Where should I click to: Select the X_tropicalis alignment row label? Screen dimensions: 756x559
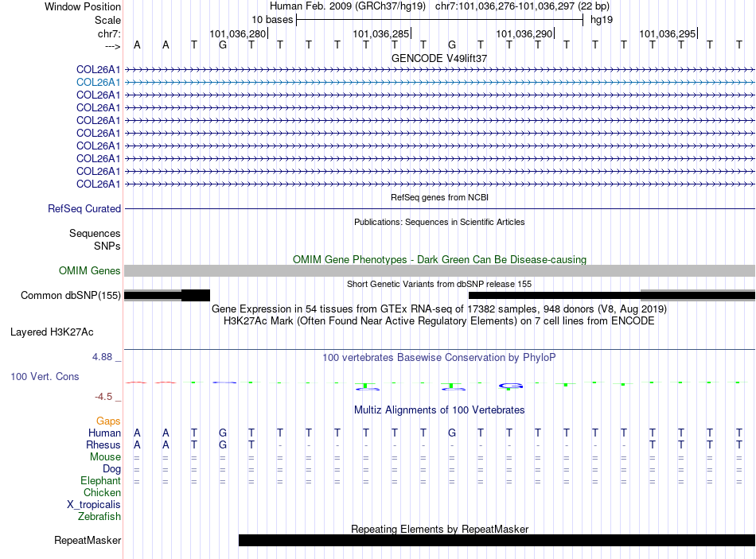point(94,505)
